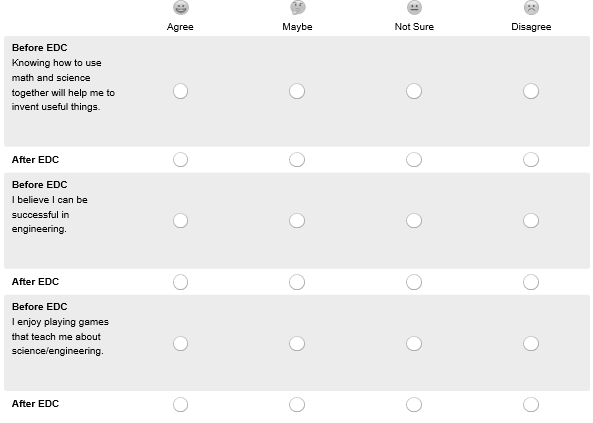
Task: Choose Maybe for math and science Before EDC
Action: [x=297, y=91]
